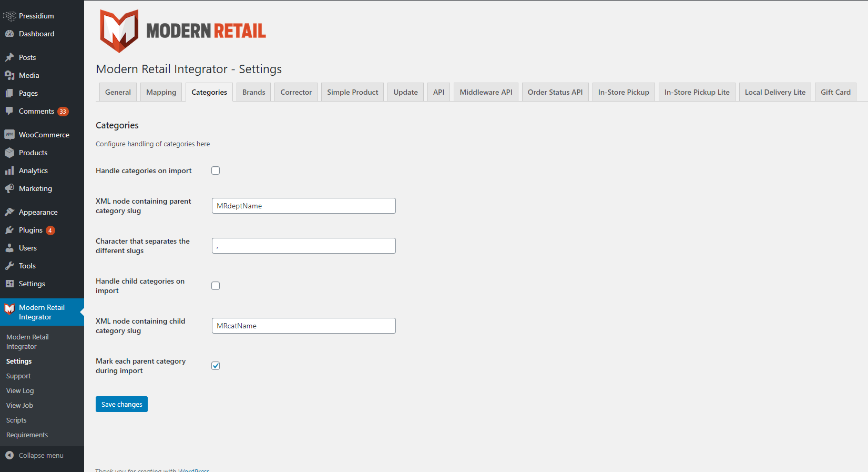The width and height of the screenshot is (868, 472).
Task: Open the Requirements submenu link
Action: click(27, 435)
